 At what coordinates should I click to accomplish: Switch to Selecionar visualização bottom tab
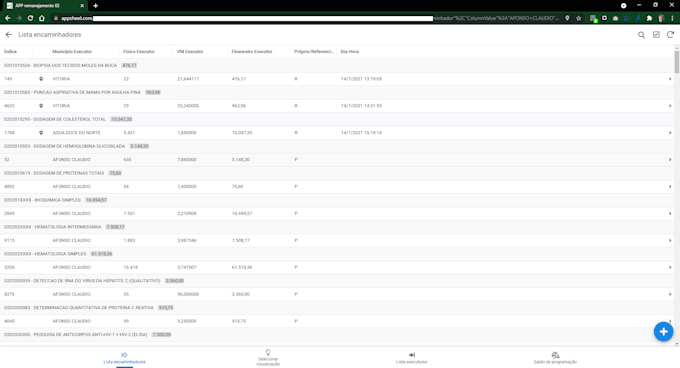[x=268, y=358]
